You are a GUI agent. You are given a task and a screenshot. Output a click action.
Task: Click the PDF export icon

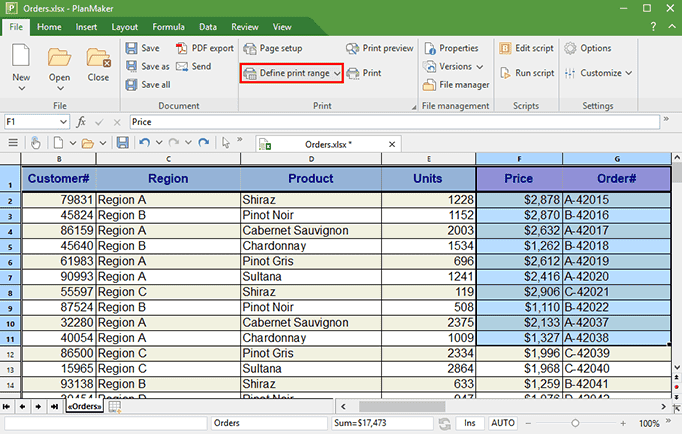(182, 48)
